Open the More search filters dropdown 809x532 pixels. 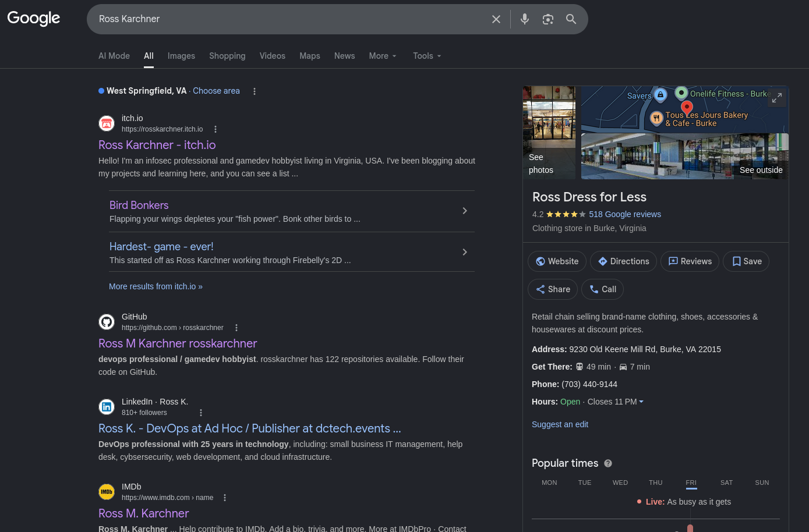(383, 56)
